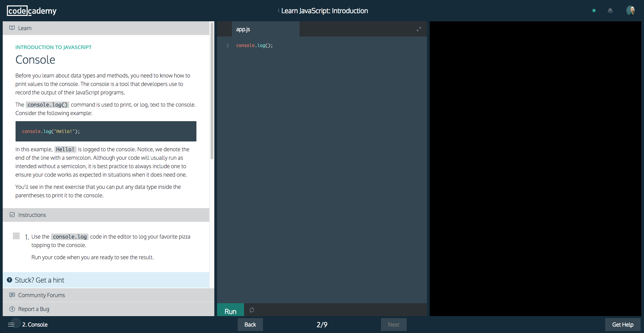Click the green status dot indicator
Viewport: 644px width, 333px height.
point(594,10)
